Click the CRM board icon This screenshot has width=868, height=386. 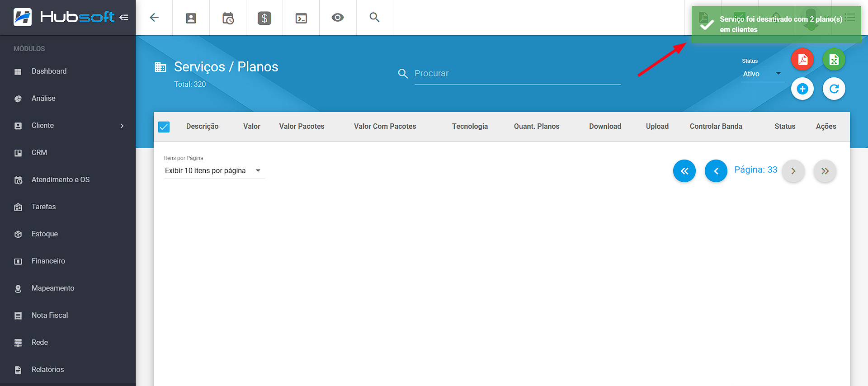[x=18, y=153]
